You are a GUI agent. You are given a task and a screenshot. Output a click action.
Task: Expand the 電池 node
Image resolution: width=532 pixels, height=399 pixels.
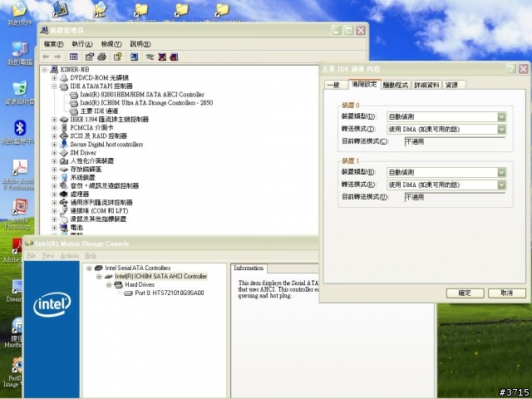(x=54, y=227)
